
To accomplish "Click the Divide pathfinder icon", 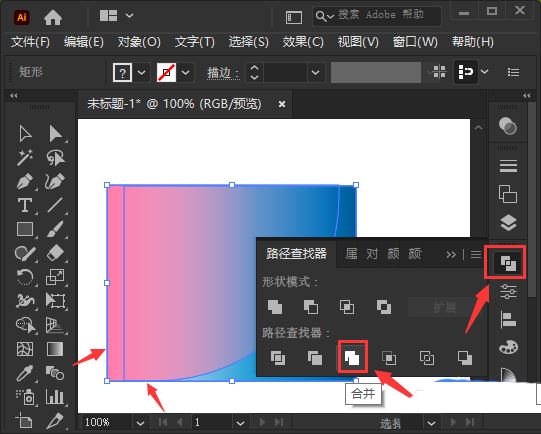I will (278, 358).
